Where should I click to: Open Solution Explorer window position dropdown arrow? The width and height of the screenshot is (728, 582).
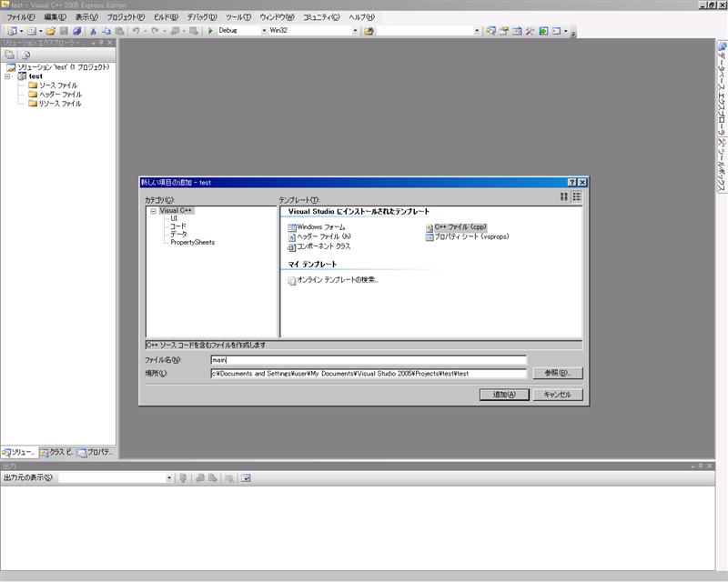[94, 43]
